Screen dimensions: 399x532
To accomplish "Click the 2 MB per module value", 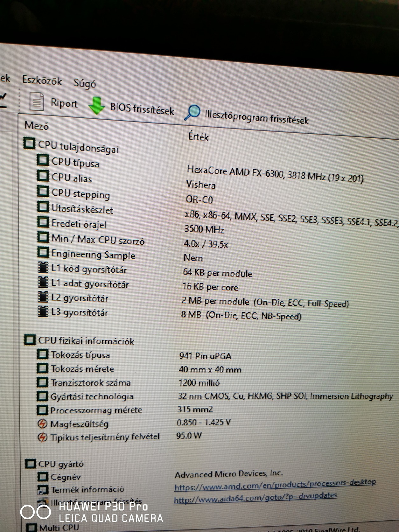I will tap(265, 302).
